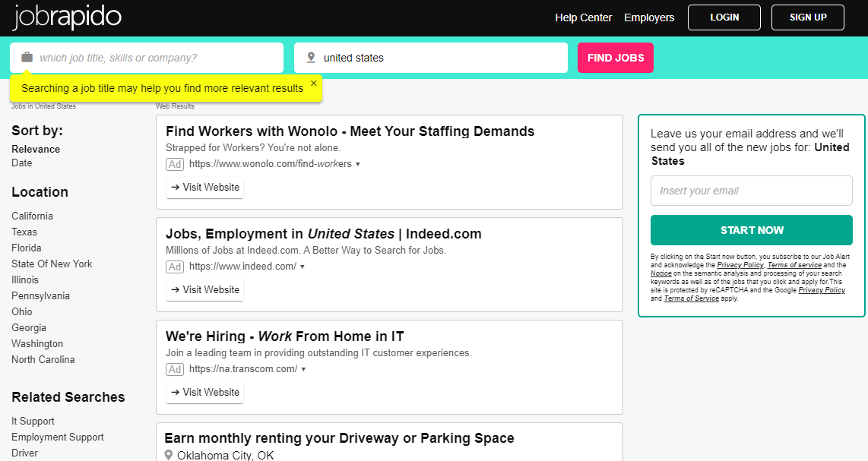Image resolution: width=868 pixels, height=461 pixels.
Task: Filter location by State Of New York
Action: tap(52, 264)
